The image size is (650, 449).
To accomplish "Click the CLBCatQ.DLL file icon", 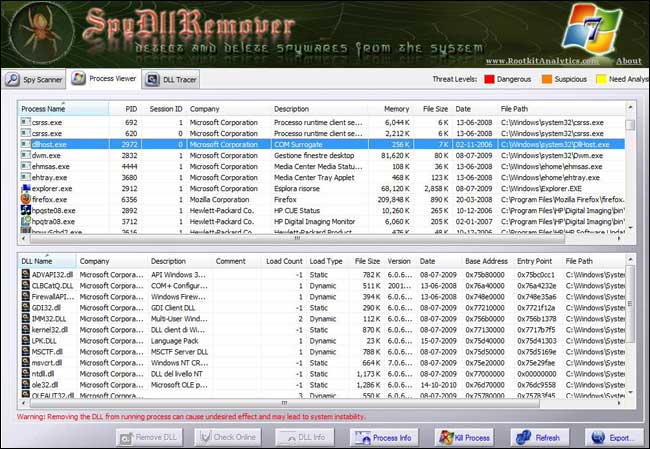I will (26, 285).
